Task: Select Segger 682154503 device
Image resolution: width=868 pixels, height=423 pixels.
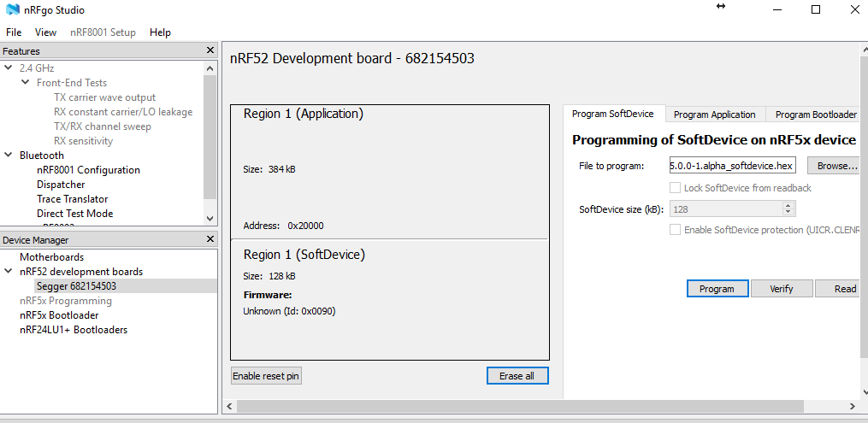Action: point(76,286)
